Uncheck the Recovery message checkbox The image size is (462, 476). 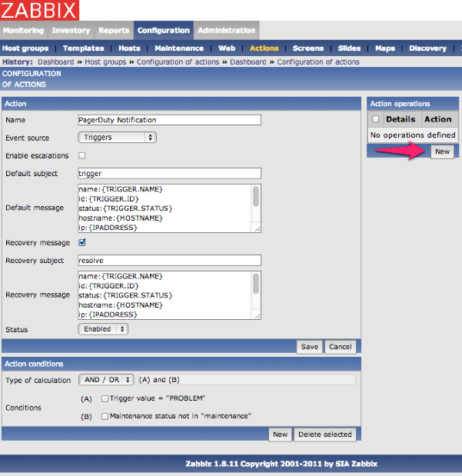tap(82, 242)
